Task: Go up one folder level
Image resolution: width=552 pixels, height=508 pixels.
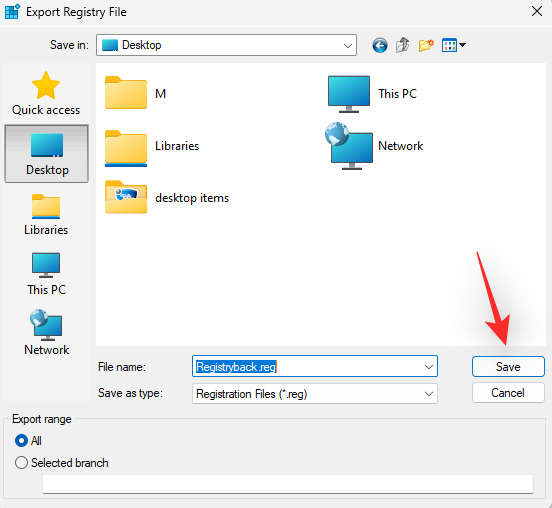Action: point(402,45)
